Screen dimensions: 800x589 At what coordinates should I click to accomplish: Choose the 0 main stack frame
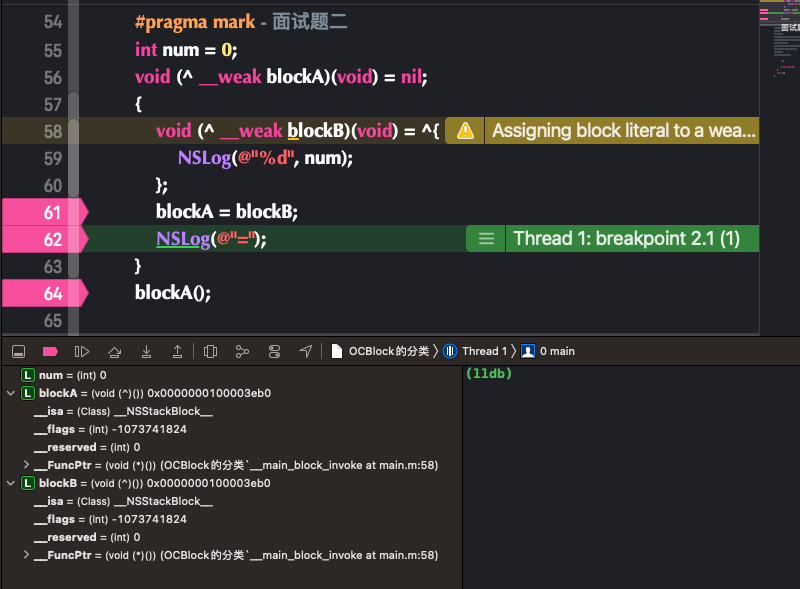[x=548, y=351]
